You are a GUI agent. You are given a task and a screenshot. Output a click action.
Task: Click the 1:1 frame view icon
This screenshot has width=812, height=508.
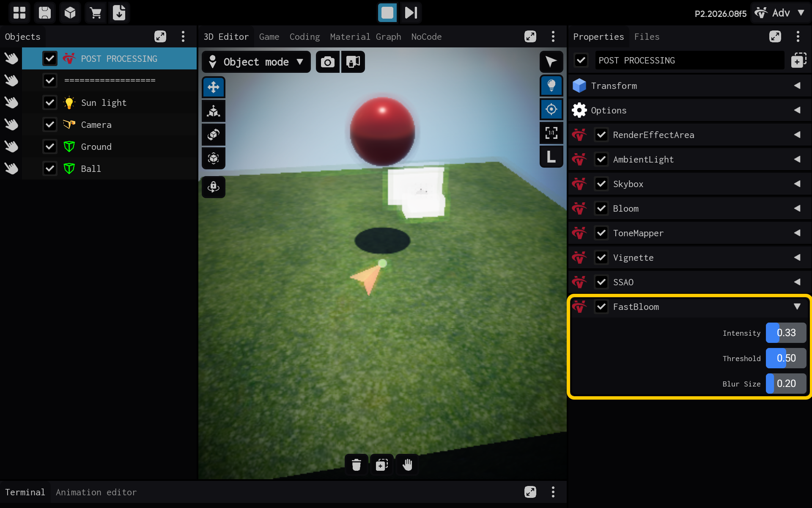[x=551, y=133]
